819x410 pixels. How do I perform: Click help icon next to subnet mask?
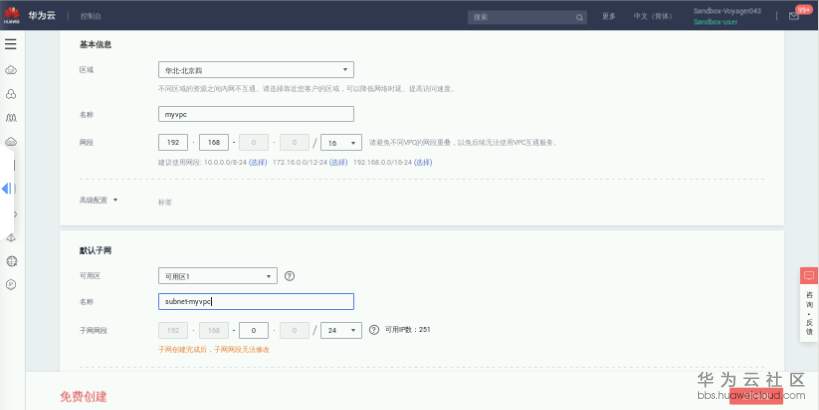click(x=374, y=330)
